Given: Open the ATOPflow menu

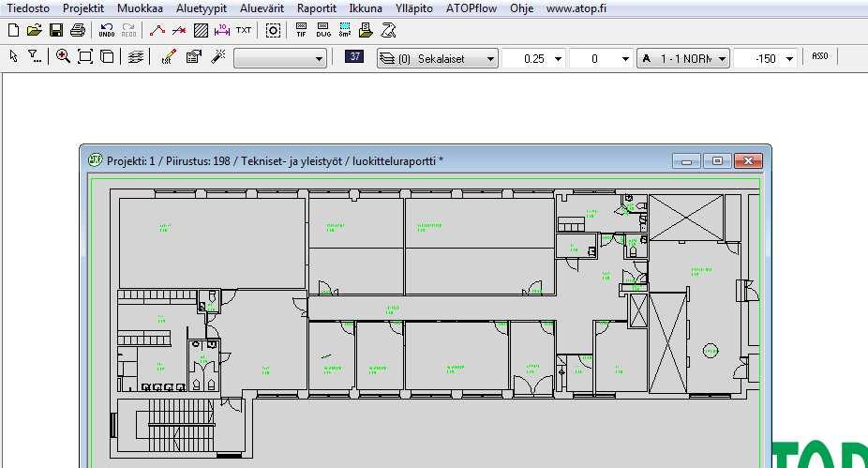Looking at the screenshot, I should [x=471, y=8].
